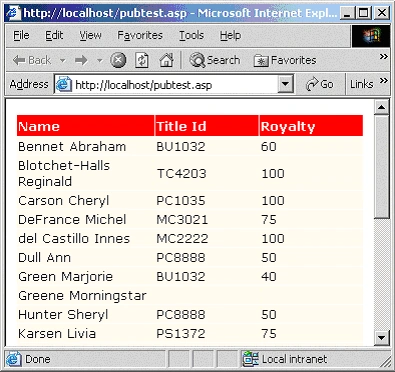The image size is (395, 372).
Task: Select the Greene Morningstar name cell
Action: click(86, 295)
